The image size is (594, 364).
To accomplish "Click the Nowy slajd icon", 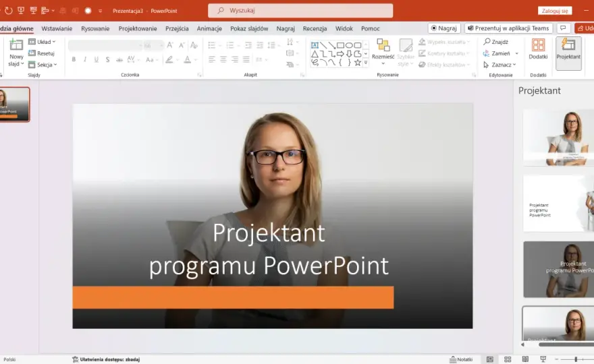I will tap(16, 45).
